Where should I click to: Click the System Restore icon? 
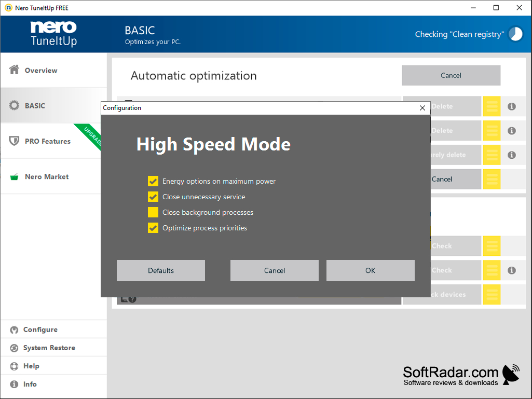click(14, 348)
